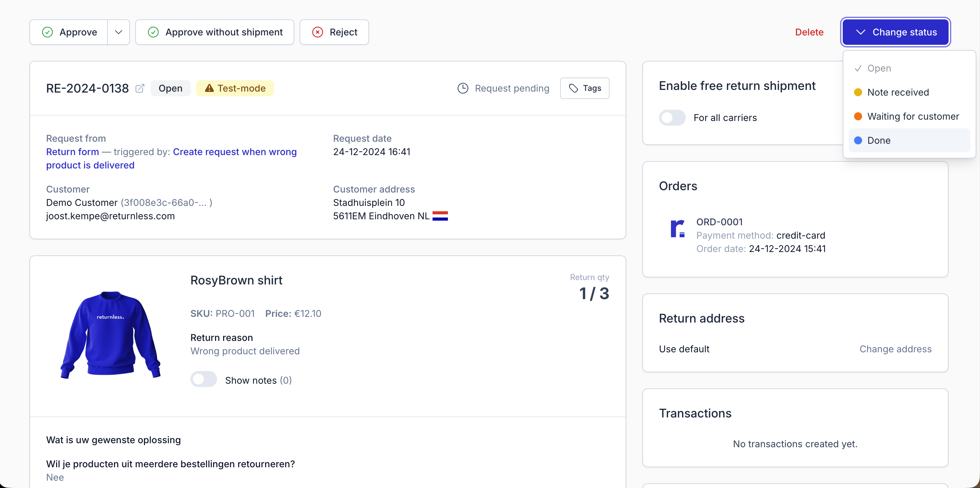
Task: Toggle Show notes switch on
Action: [x=203, y=379]
